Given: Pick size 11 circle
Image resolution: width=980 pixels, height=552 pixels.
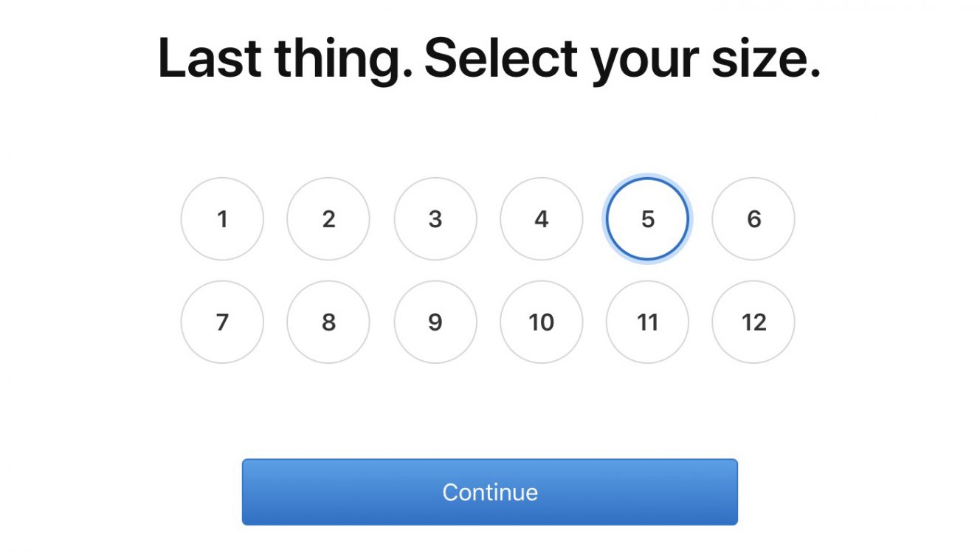Looking at the screenshot, I should tap(647, 322).
